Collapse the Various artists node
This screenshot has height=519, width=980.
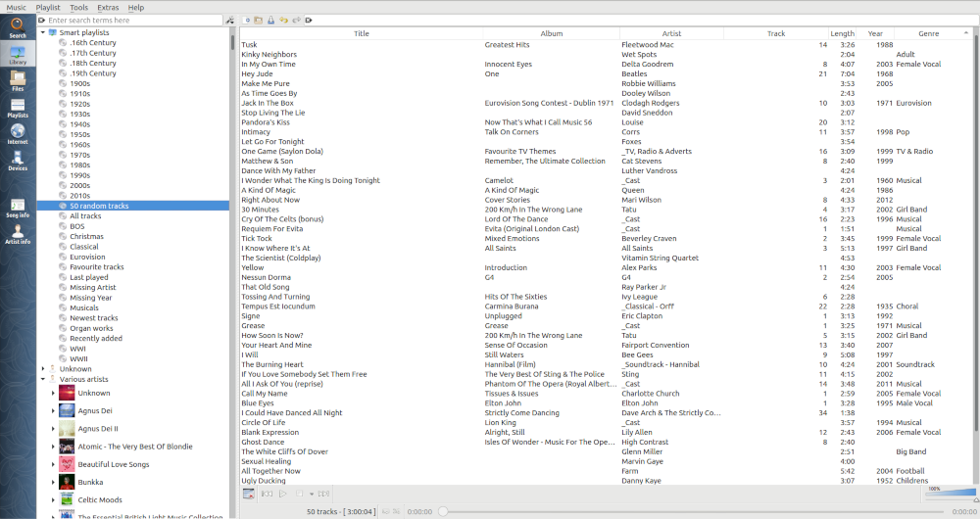[43, 379]
